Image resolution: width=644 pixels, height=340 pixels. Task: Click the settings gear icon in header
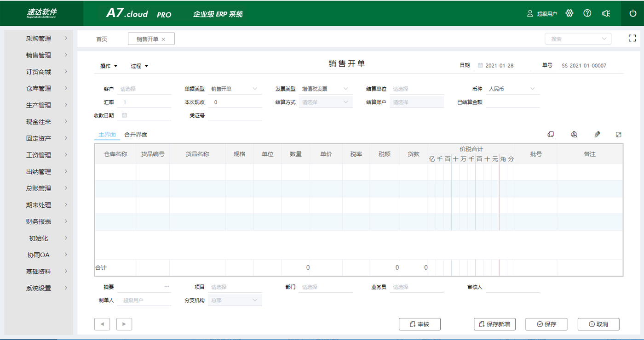pyautogui.click(x=569, y=13)
